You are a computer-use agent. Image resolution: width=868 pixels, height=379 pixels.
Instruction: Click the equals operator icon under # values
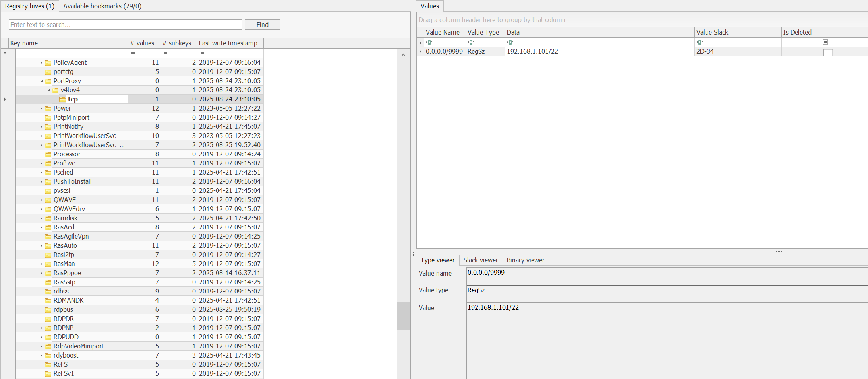click(133, 53)
